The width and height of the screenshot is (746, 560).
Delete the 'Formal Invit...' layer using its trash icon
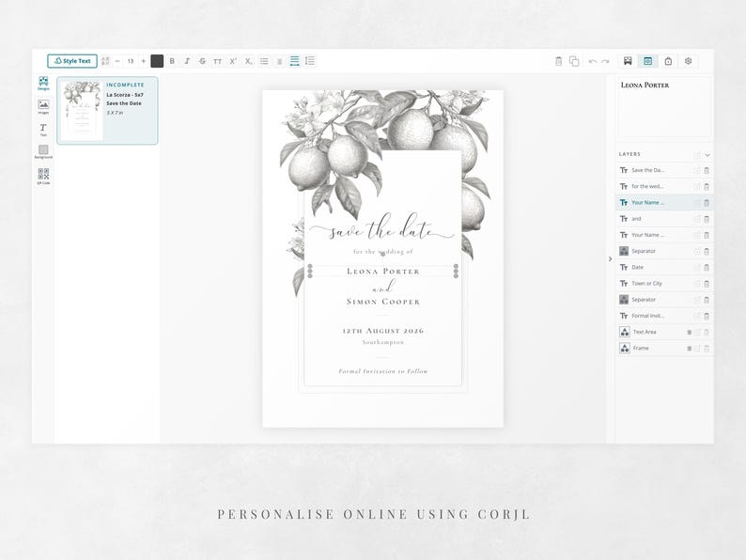[x=707, y=316]
